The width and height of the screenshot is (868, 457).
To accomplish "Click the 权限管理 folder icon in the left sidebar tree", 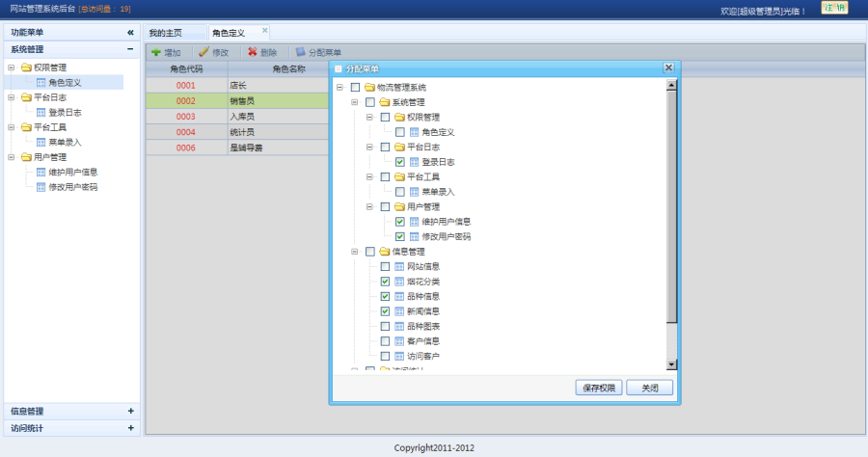I will click(26, 67).
